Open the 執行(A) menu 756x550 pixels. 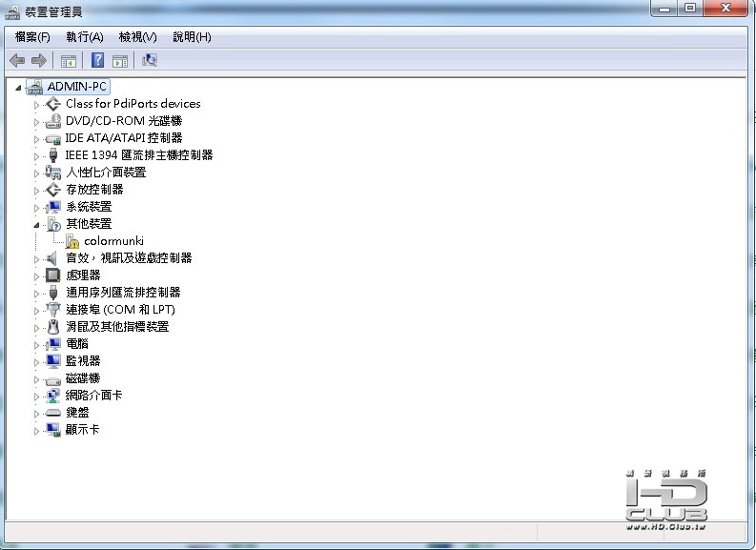click(x=85, y=37)
